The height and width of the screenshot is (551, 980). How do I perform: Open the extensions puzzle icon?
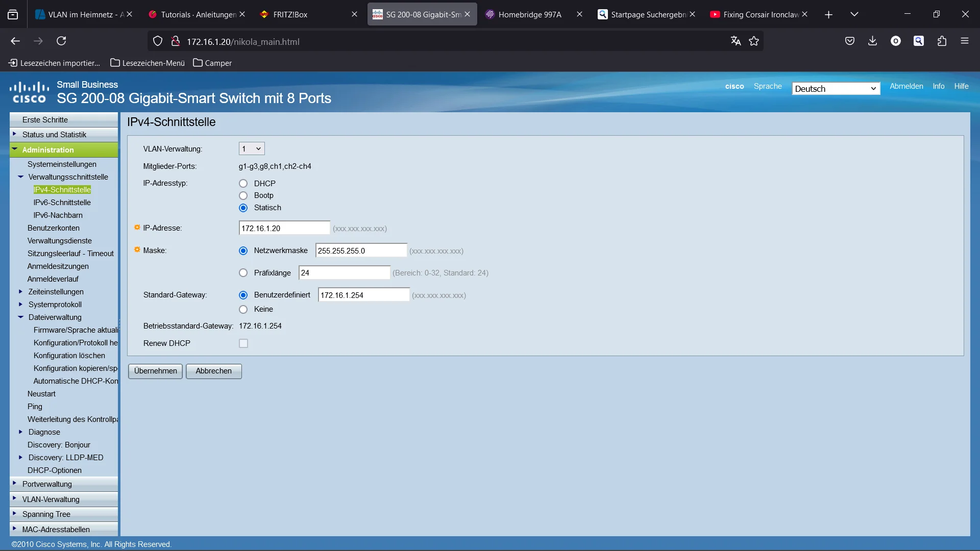tap(942, 41)
